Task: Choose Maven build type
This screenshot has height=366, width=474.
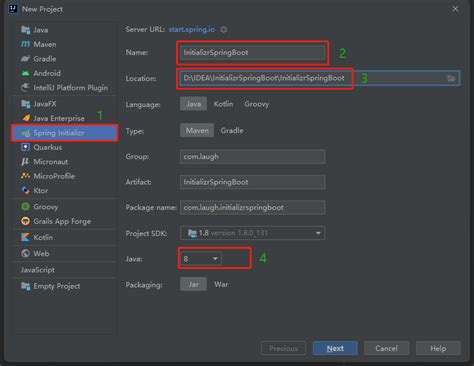Action: click(x=197, y=130)
